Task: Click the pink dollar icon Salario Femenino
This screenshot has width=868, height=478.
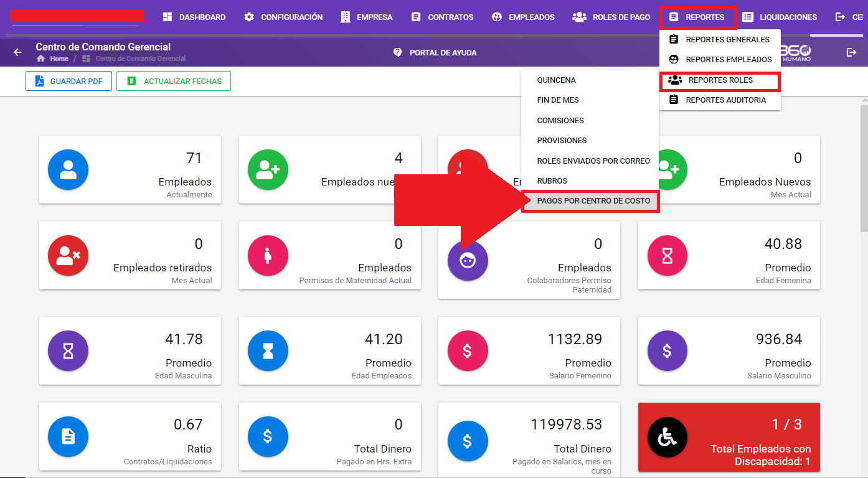Action: tap(468, 351)
